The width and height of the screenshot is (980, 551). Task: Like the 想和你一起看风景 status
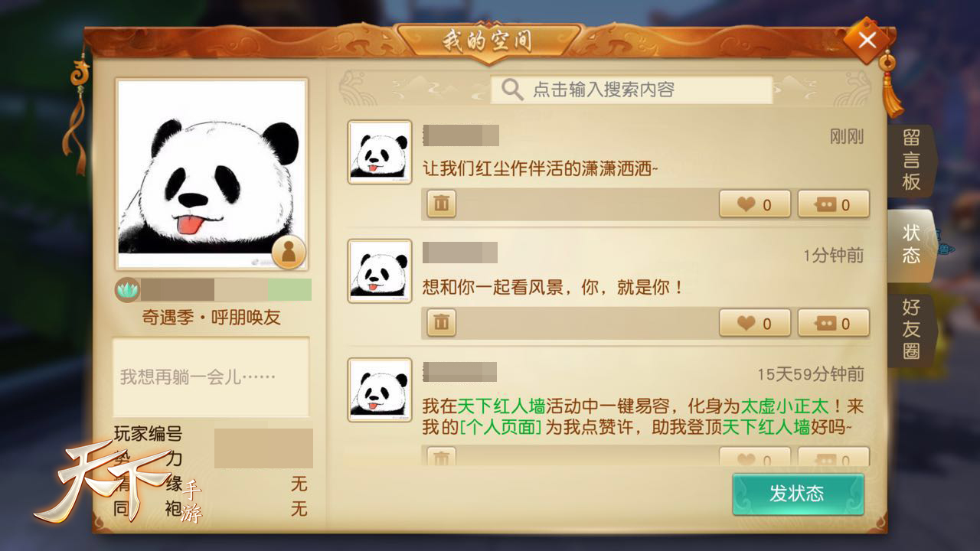[x=755, y=323]
